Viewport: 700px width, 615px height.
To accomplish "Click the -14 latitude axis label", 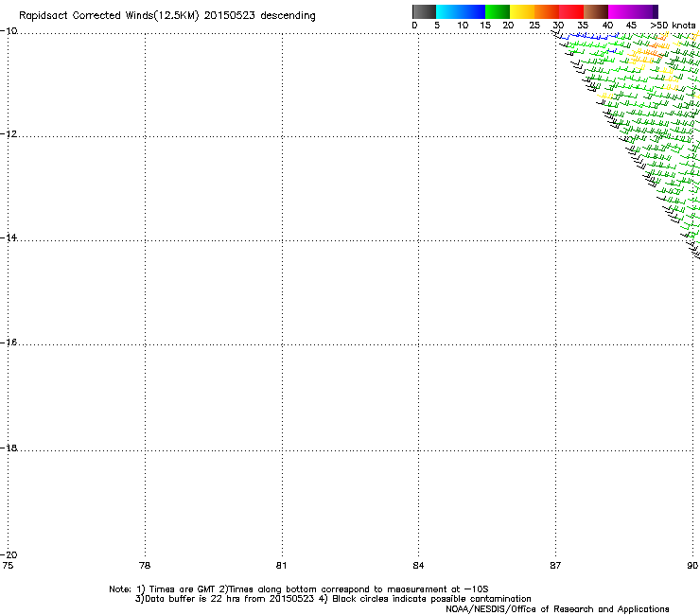I will click(x=9, y=237).
